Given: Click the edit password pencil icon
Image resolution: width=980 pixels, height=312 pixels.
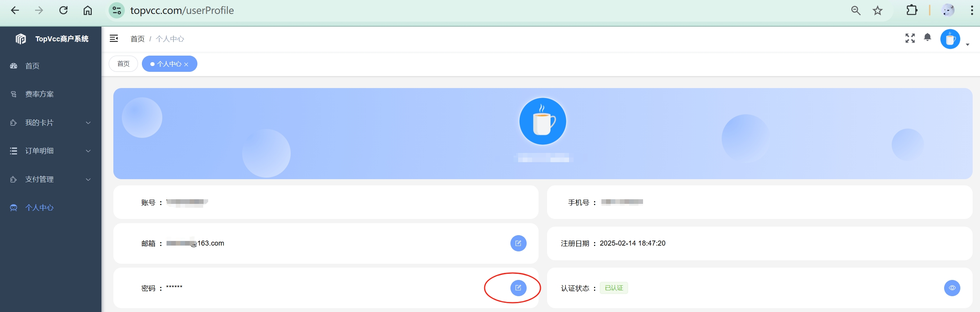Looking at the screenshot, I should [518, 288].
